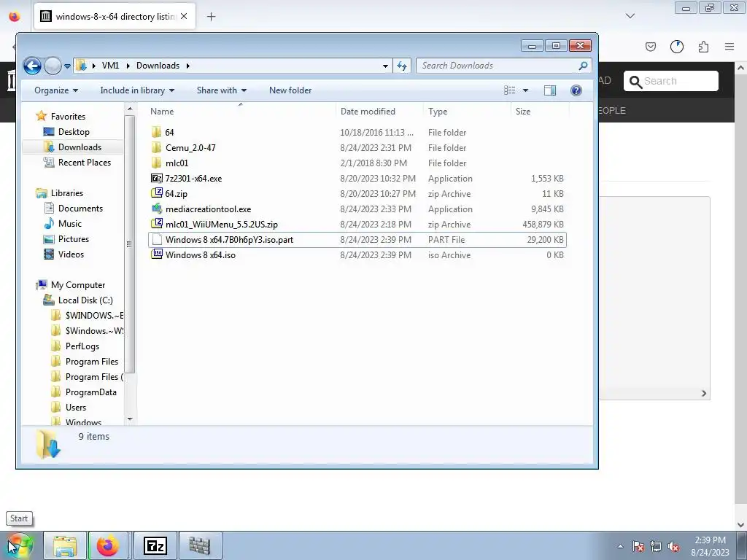Select the Windows 8 x64.iso icon
The width and height of the screenshot is (747, 560).
156,254
